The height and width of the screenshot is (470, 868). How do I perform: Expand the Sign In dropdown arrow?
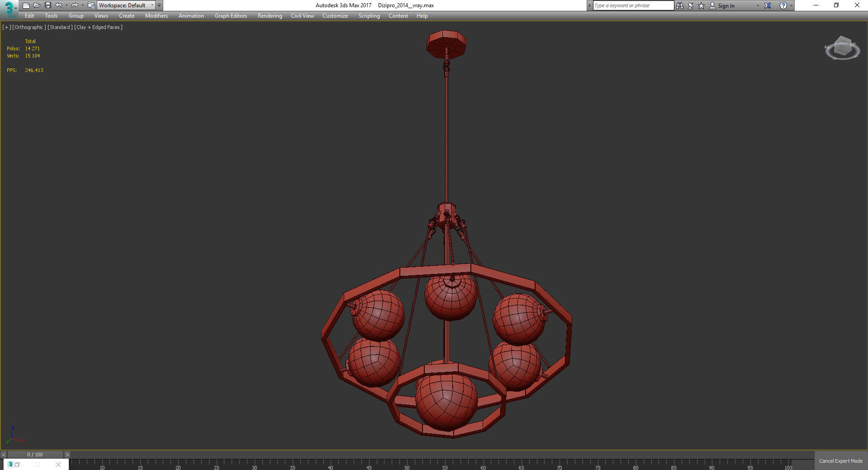[758, 5]
